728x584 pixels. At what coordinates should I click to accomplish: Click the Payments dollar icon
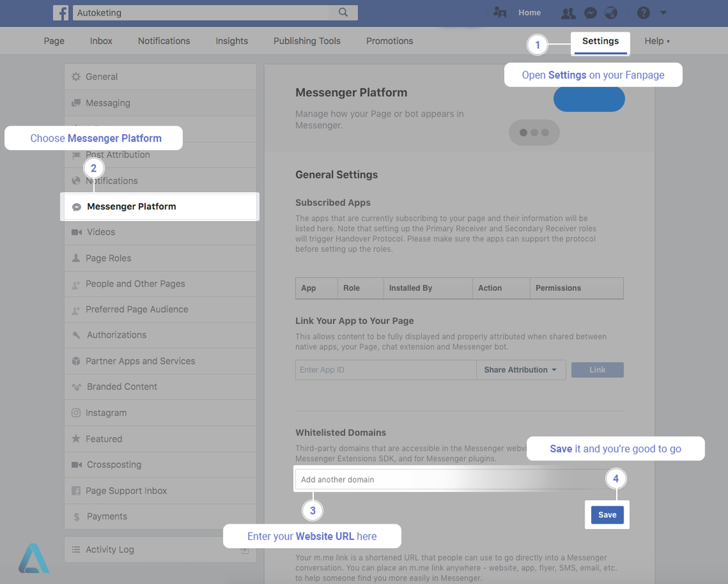[x=76, y=517]
